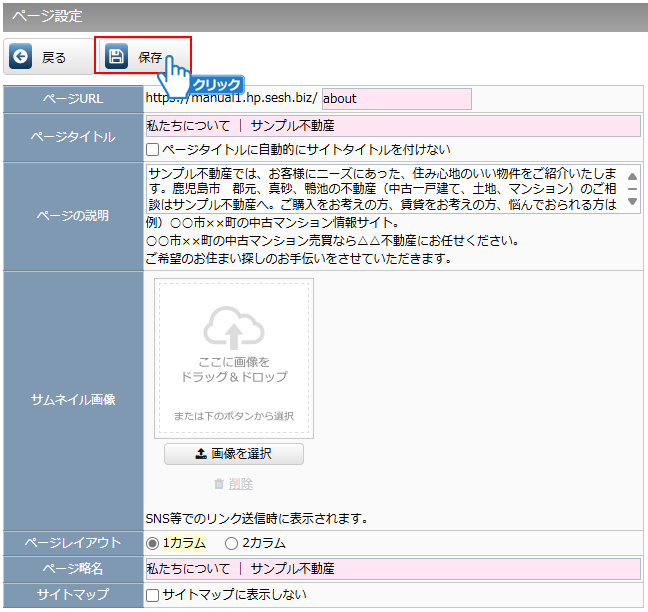This screenshot has height=612, width=648.
Task: Enable ページタイトルに自動的にサイトタイトルを付けない checkbox
Action: (153, 149)
